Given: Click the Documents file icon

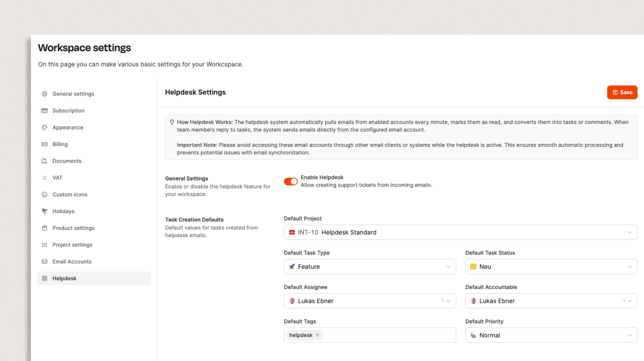Looking at the screenshot, I should click(44, 161).
